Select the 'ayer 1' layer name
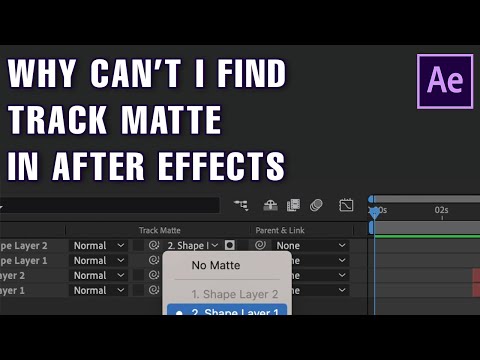The image size is (480, 360). (x=12, y=291)
